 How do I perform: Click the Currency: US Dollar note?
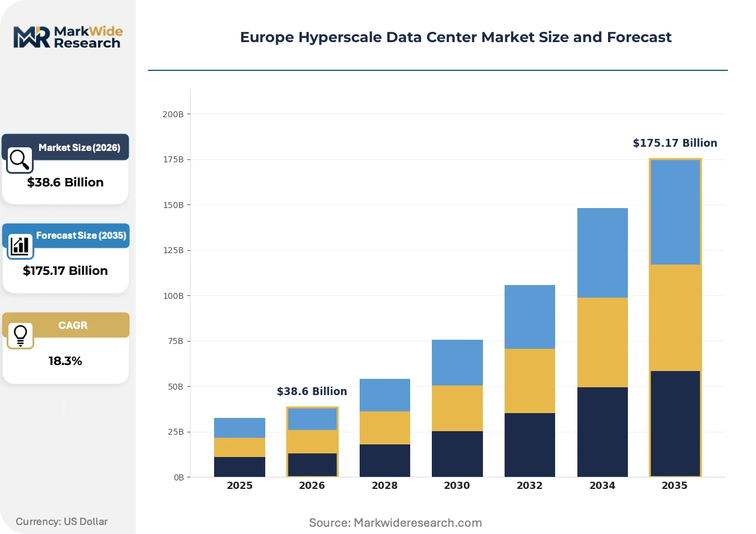coord(62,521)
